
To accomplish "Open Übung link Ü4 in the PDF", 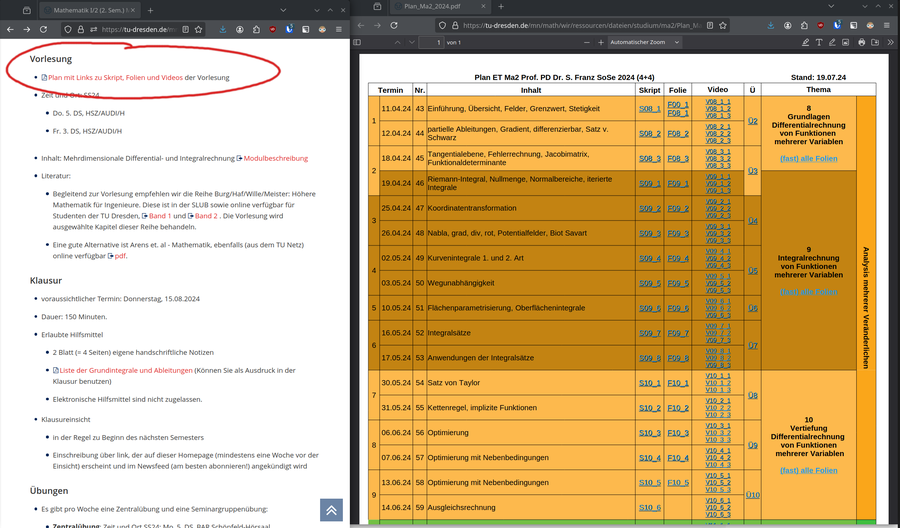I will [752, 220].
